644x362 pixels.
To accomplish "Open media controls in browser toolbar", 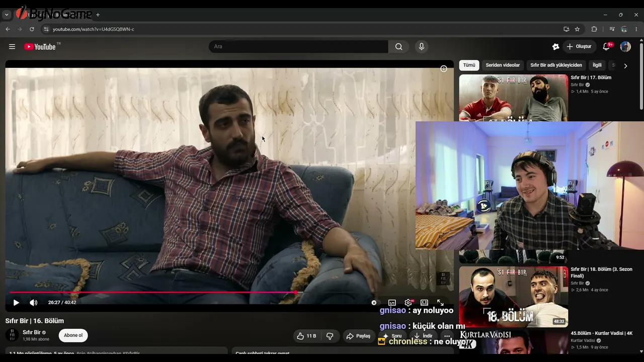I will [612, 29].
